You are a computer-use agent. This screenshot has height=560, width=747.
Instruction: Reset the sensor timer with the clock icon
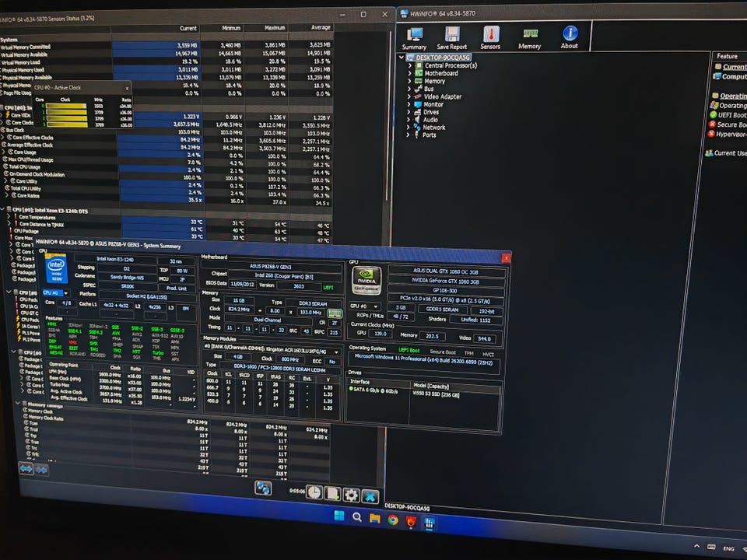(x=314, y=492)
